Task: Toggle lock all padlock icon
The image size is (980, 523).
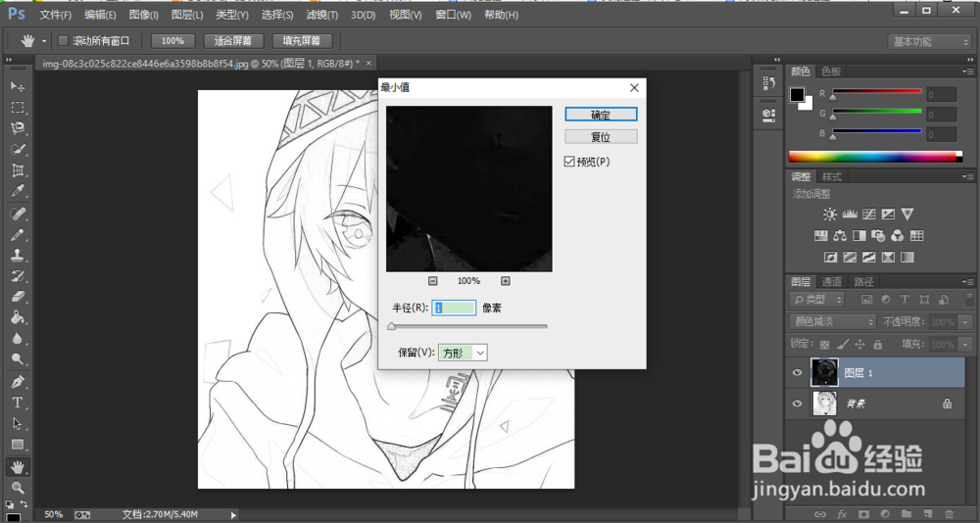Action: (x=877, y=345)
